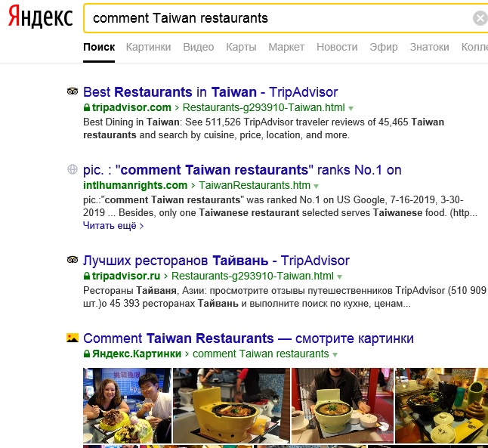Click the yellow pictures icon beside Comment Taiwan Restaurants
Image resolution: width=488 pixels, height=448 pixels.
(73, 338)
